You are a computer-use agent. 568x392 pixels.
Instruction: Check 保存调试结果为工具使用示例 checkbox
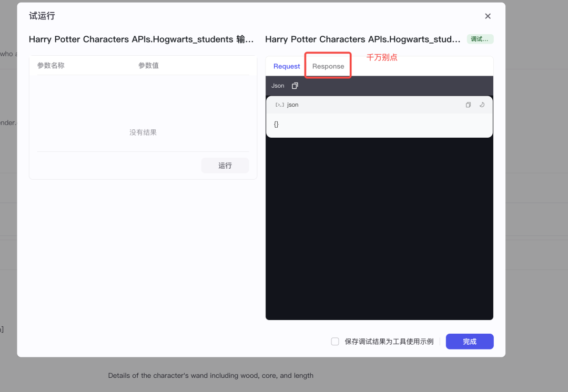point(335,342)
